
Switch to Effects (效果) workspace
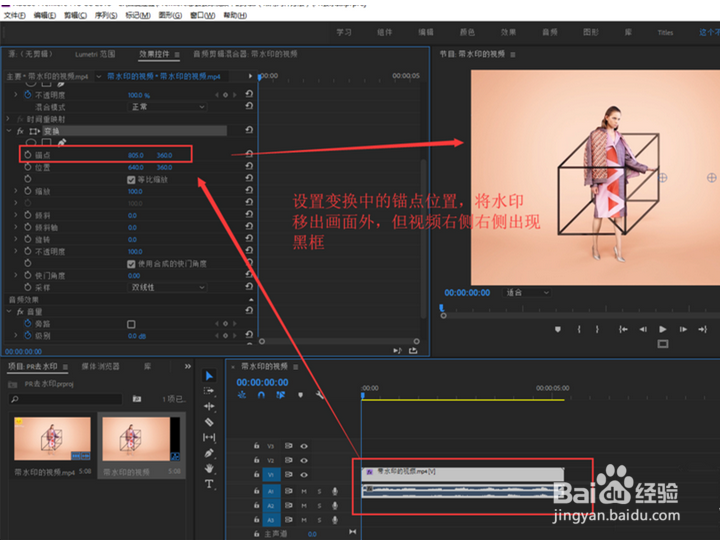pos(508,32)
